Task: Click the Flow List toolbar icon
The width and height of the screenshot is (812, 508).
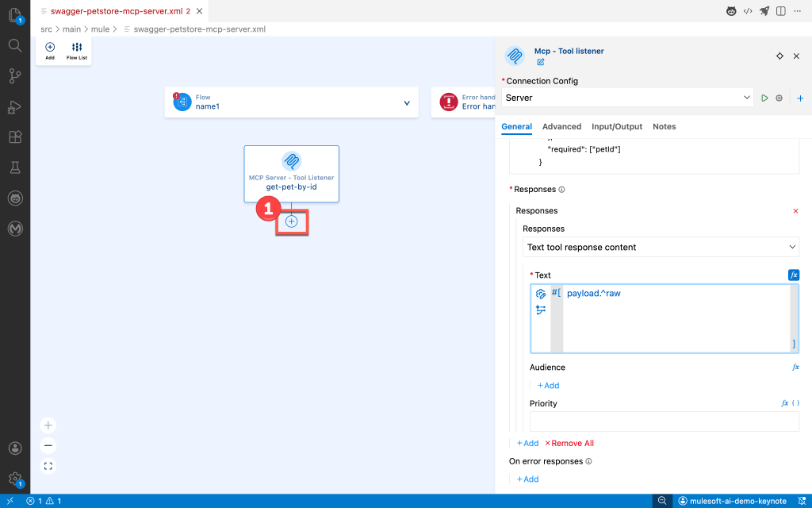Action: click(77, 51)
